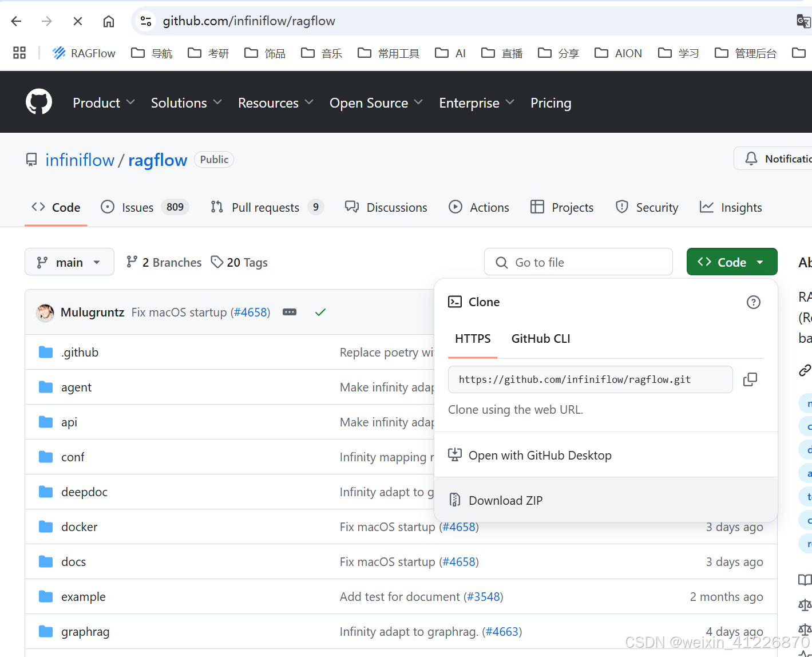This screenshot has width=812, height=657.
Task: Open the conf folder
Action: (73, 457)
